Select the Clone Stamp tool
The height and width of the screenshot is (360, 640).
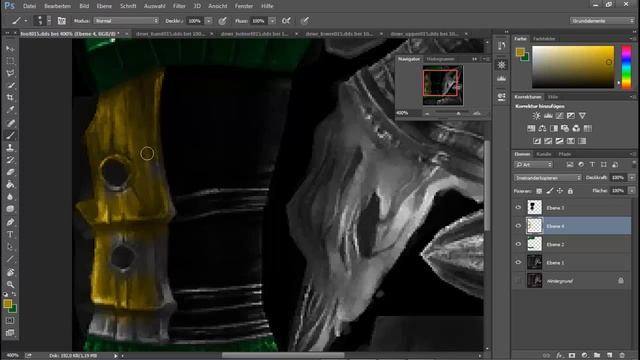[x=10, y=148]
